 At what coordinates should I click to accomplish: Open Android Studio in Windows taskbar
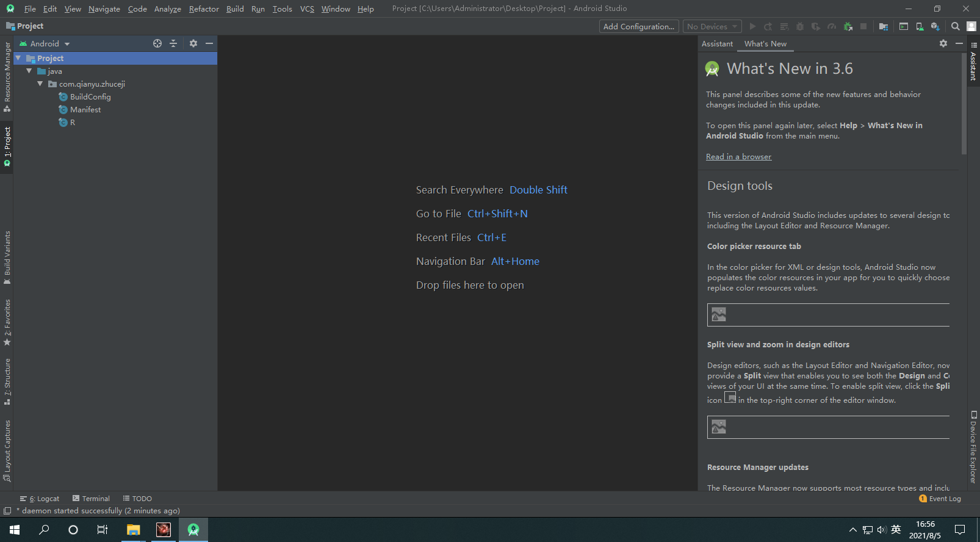click(x=193, y=530)
